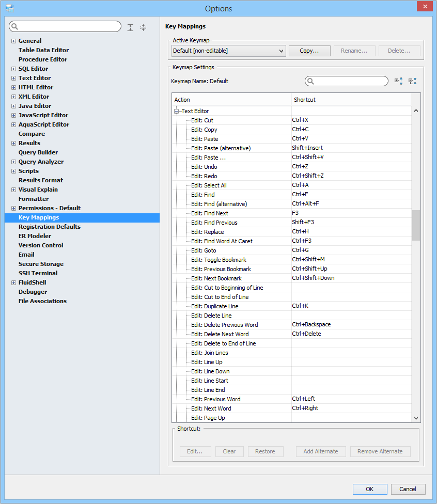
Task: Click the expand-all icon beside the left search field
Action: (x=130, y=27)
